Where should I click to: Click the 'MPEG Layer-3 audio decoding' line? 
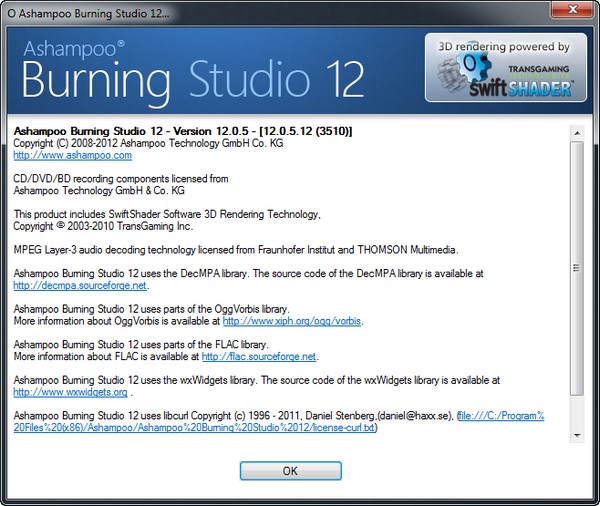236,250
